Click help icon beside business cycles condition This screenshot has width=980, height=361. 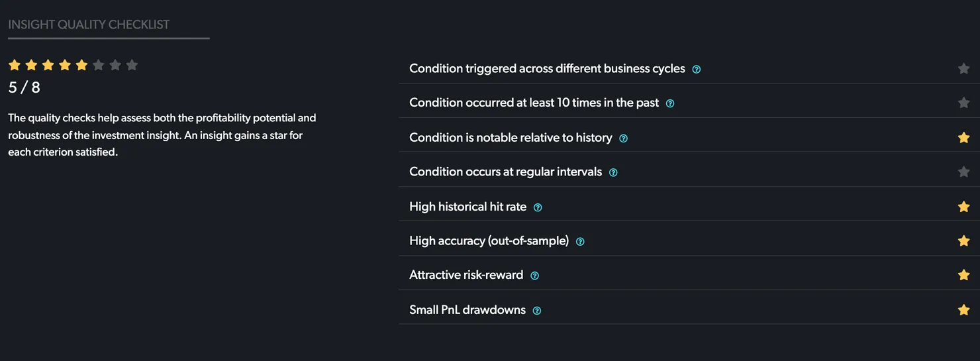[696, 69]
